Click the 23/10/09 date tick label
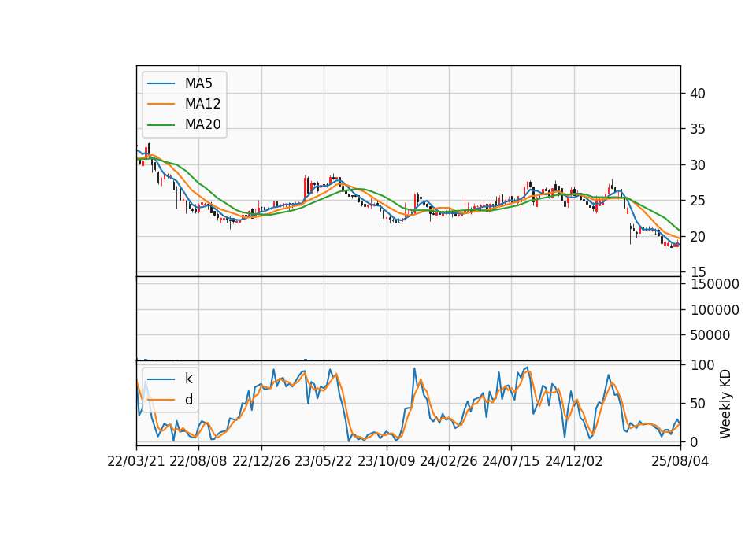This screenshot has width=756, height=543. 386,461
